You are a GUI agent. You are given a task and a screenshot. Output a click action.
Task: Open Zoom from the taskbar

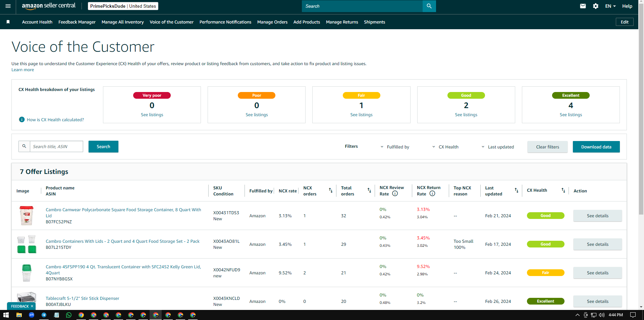pos(32,315)
